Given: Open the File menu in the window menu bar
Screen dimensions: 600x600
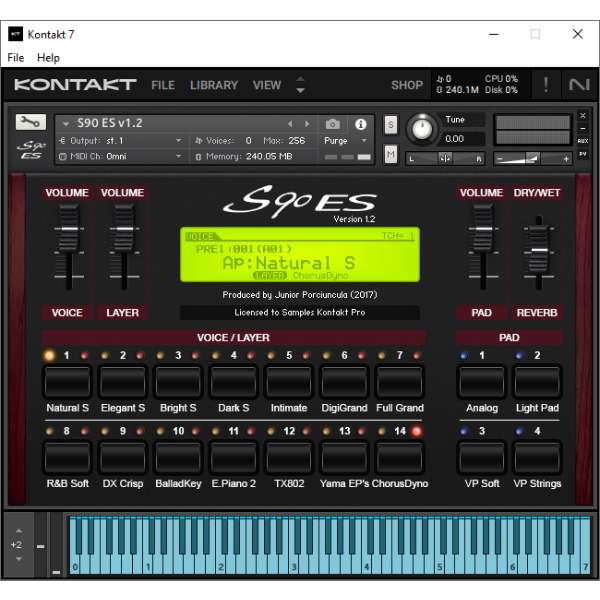Looking at the screenshot, I should 16,58.
